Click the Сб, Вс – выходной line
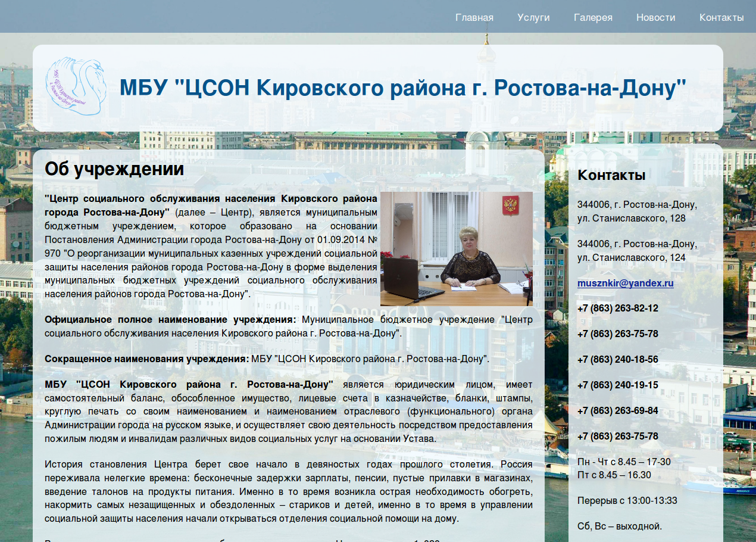The height and width of the screenshot is (542, 756). (x=620, y=527)
